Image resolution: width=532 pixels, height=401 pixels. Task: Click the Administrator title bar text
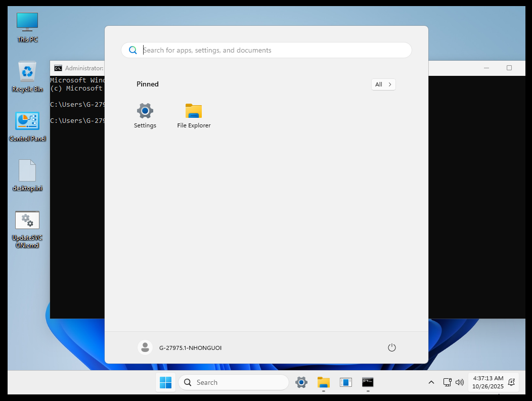[84, 68]
